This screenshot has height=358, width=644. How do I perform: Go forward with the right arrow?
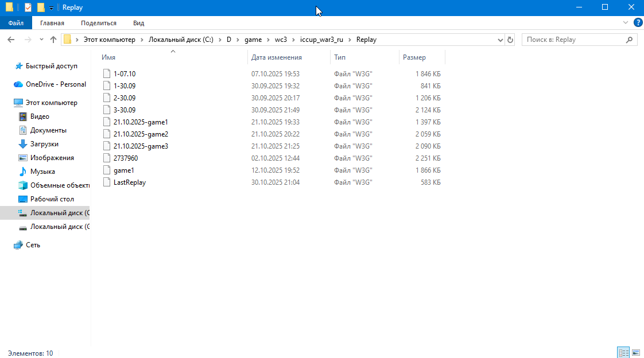pos(28,40)
